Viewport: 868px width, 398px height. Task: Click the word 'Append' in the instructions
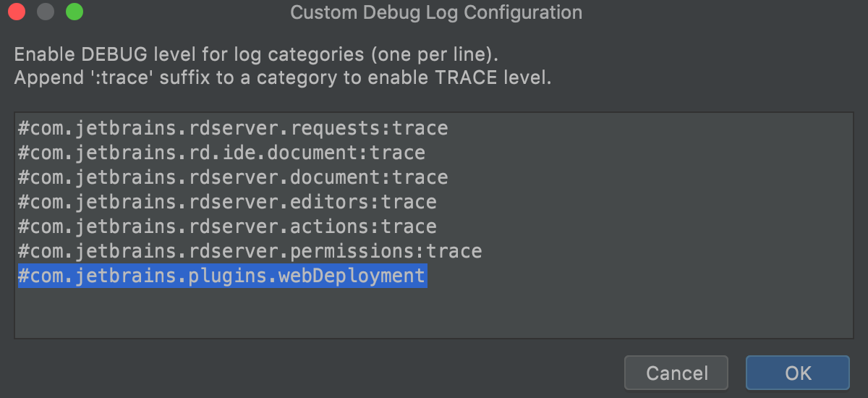click(46, 77)
